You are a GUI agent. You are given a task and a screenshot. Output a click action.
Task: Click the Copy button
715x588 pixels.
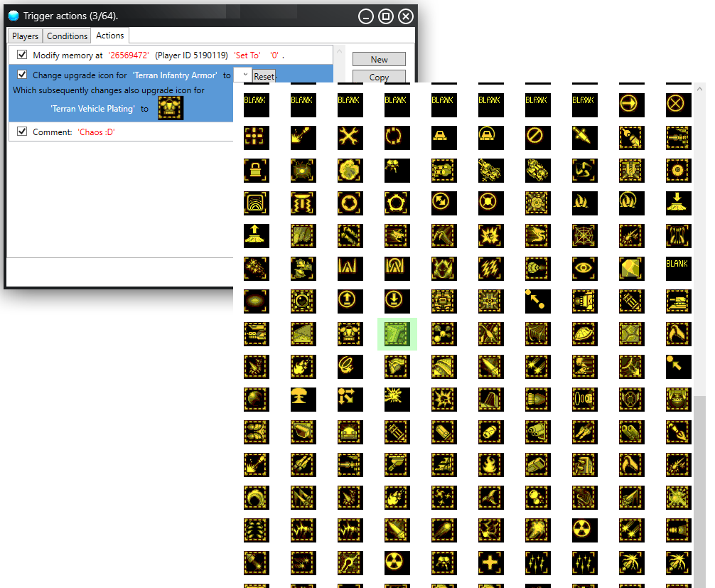(x=379, y=77)
